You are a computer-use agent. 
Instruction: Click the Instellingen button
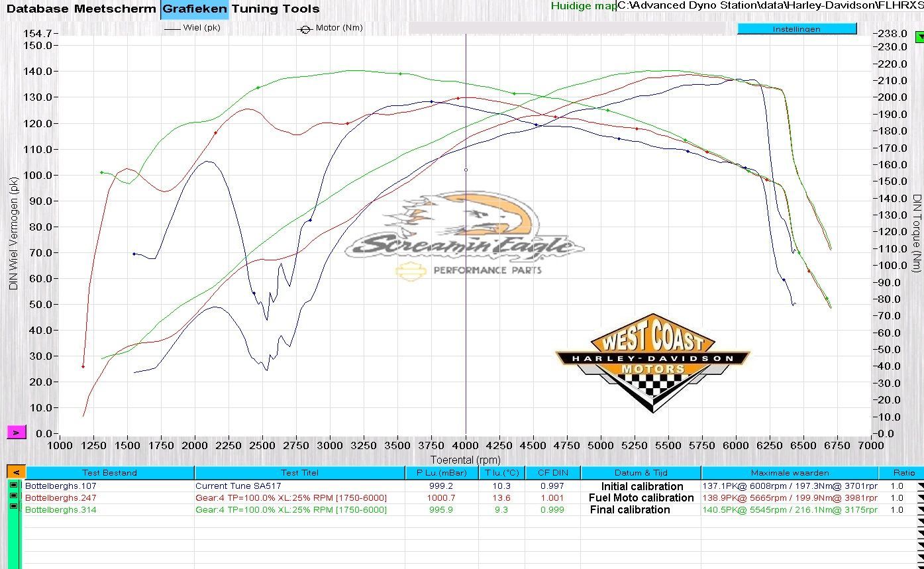(x=796, y=29)
